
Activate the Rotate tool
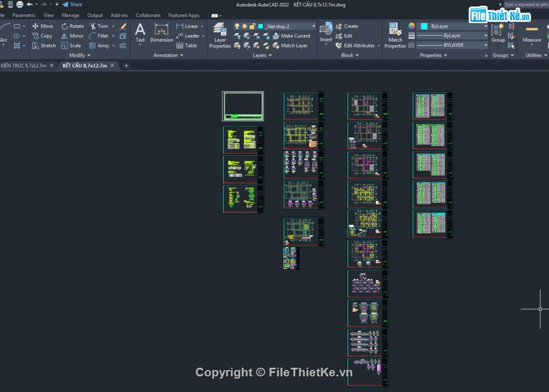(x=72, y=26)
